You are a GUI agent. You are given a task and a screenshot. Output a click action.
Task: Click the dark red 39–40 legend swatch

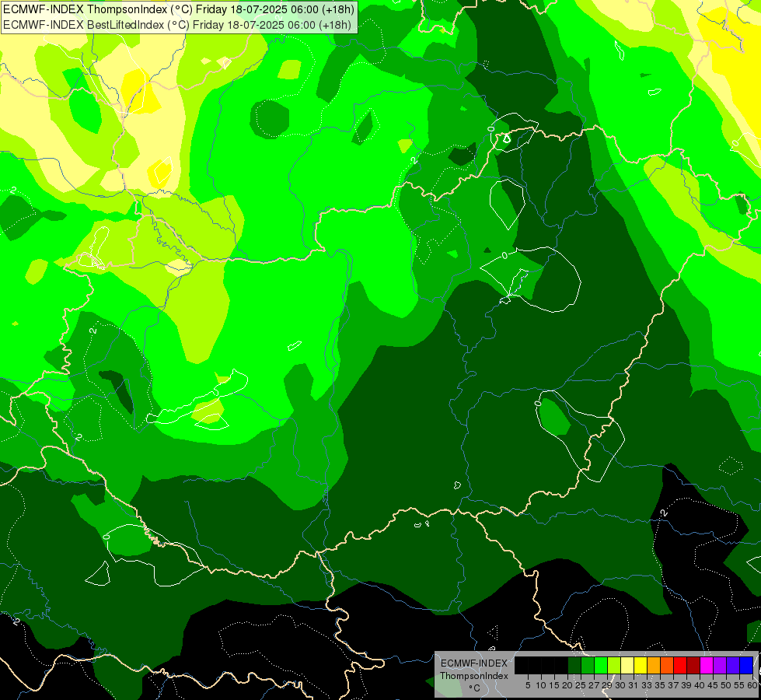coord(693,665)
